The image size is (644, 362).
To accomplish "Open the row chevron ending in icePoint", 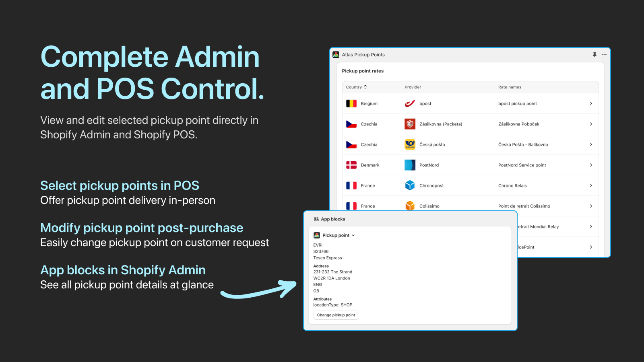I will click(x=591, y=247).
